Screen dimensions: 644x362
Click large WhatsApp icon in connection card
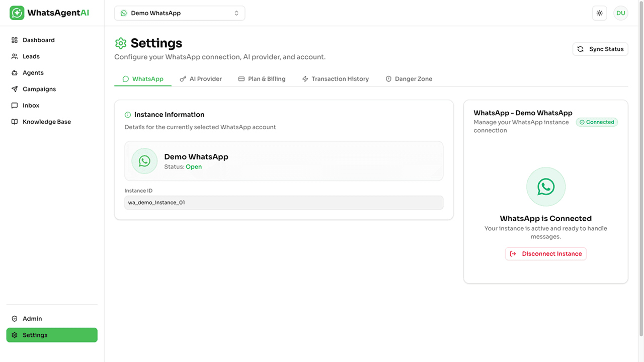click(546, 187)
